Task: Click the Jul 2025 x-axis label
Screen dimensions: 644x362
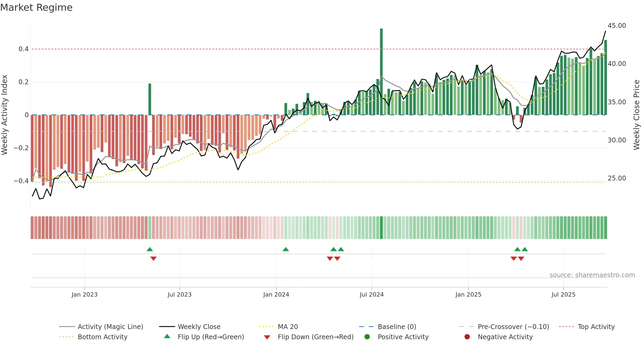Action: (x=563, y=294)
